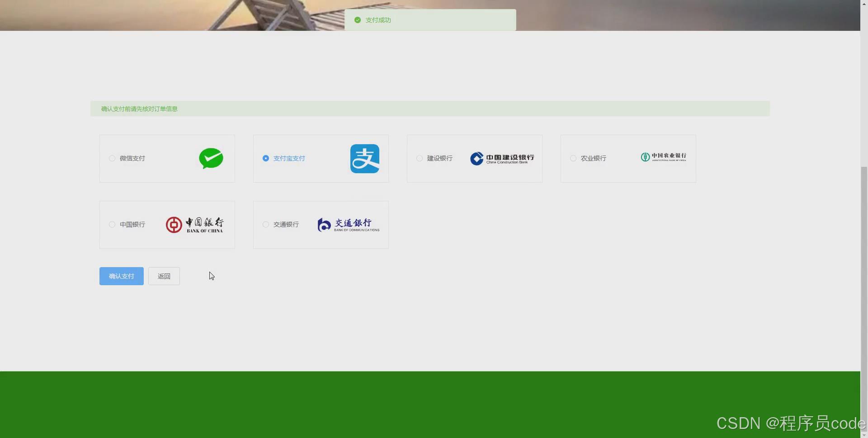This screenshot has height=438, width=868.
Task: Click the 支付成功 success message banner
Action: [430, 20]
